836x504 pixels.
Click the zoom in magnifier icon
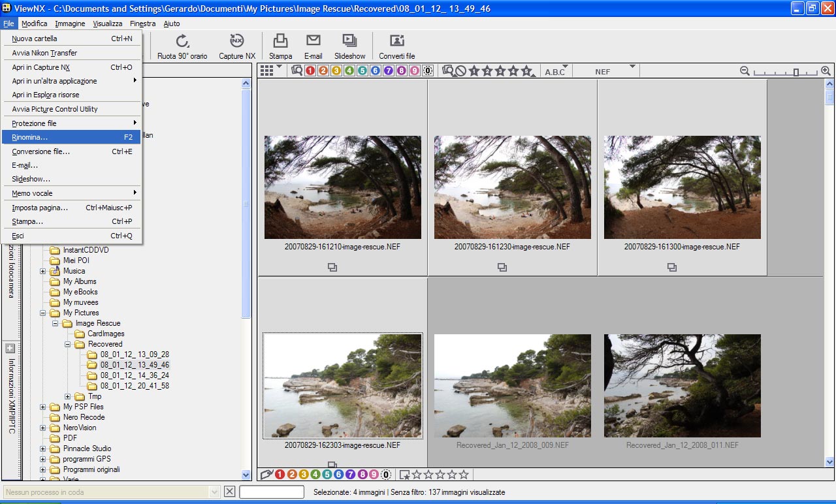click(x=826, y=71)
